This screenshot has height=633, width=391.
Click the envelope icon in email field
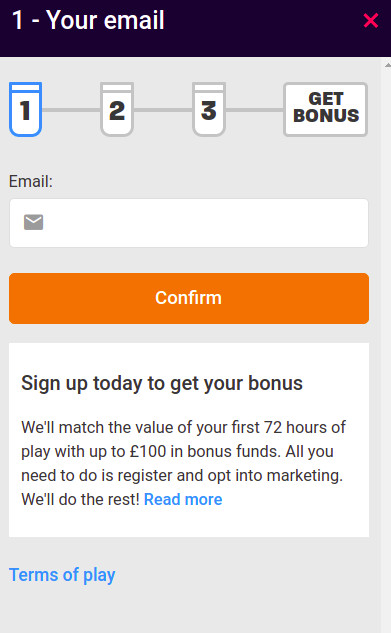click(x=33, y=222)
